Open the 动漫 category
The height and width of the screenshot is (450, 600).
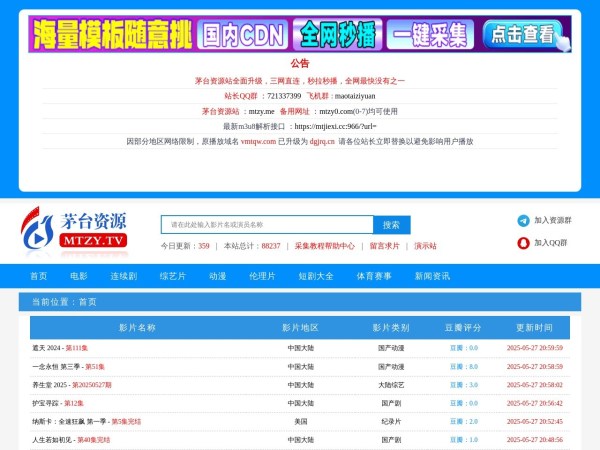(x=217, y=276)
